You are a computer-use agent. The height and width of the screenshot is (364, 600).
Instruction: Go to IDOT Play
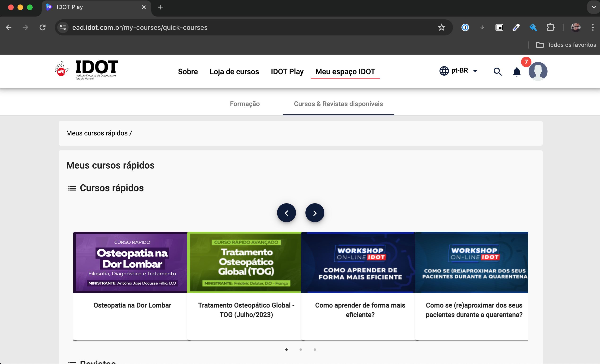point(287,72)
